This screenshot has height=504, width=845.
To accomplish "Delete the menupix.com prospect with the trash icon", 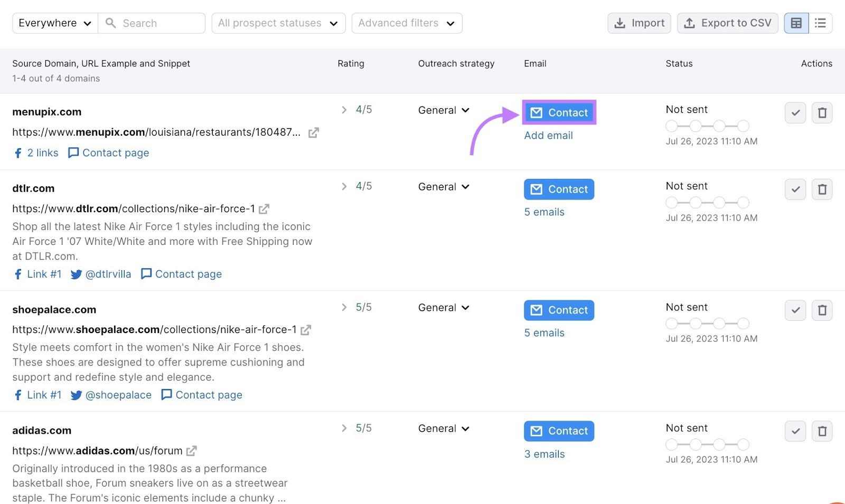I will 822,112.
